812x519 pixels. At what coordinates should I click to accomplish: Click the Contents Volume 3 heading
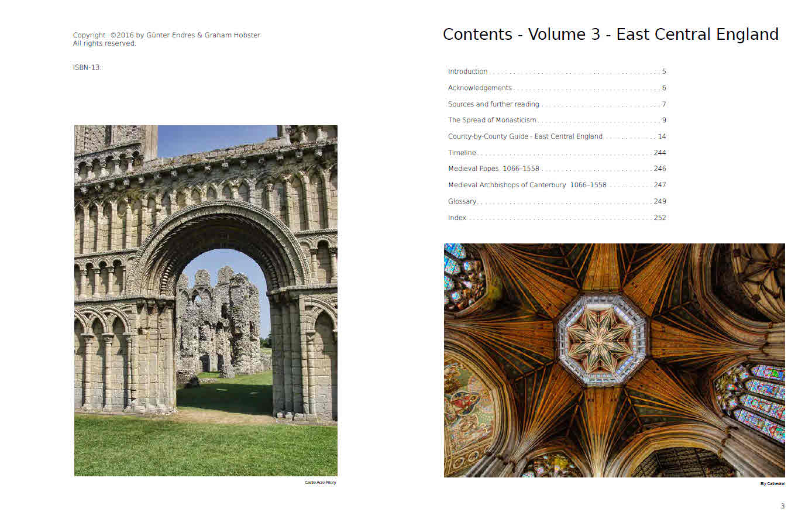coord(610,35)
